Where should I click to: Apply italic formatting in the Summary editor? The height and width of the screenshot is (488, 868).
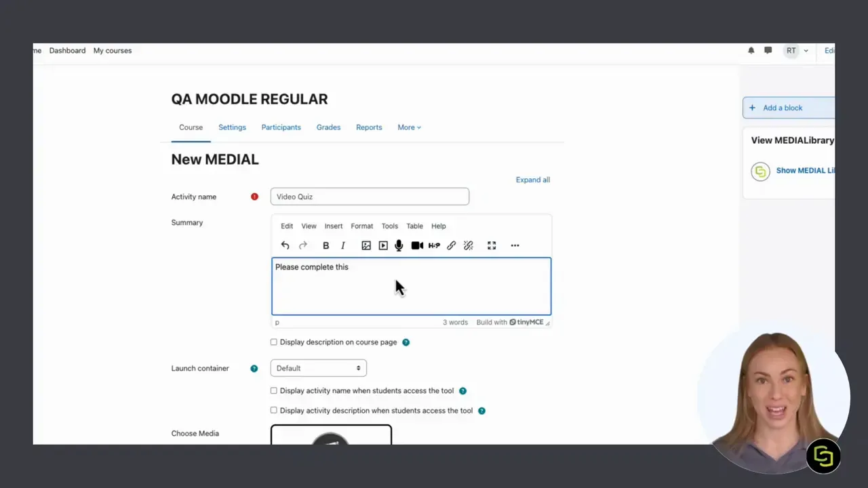[x=343, y=245]
